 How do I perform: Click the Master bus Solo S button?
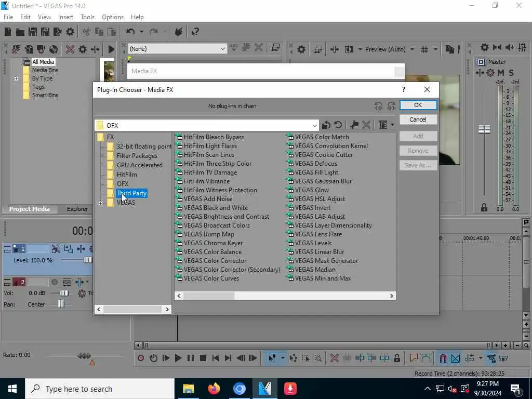(511, 73)
